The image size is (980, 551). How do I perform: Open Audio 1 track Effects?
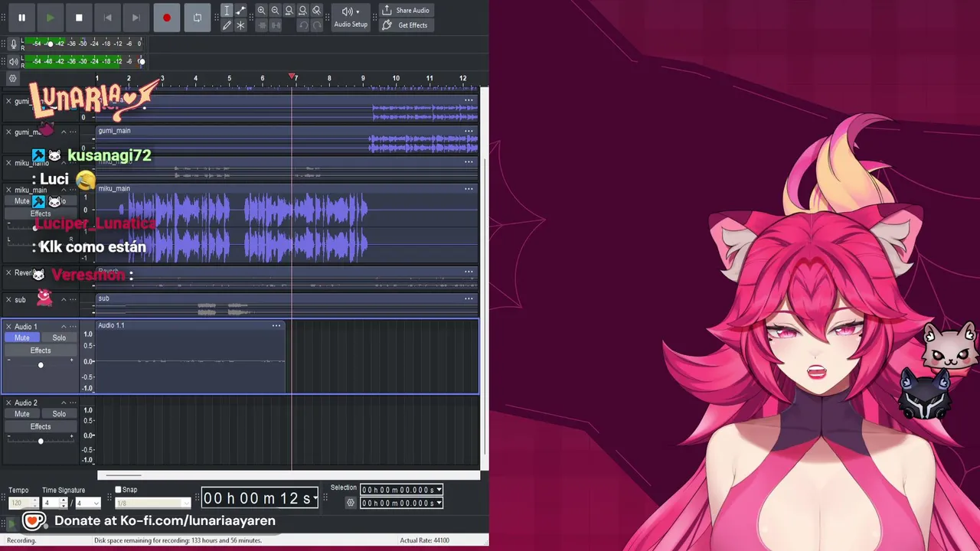click(x=41, y=350)
